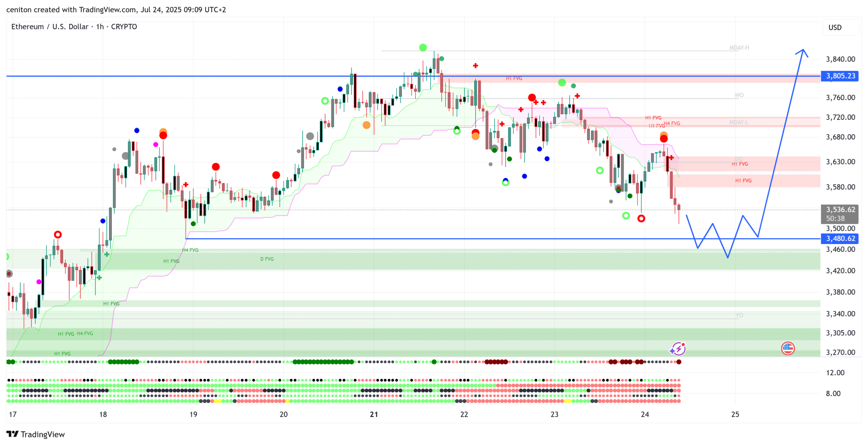Viewport: 868px width, 445px height.
Task: Click the MDAY-H level label
Action: (739, 48)
